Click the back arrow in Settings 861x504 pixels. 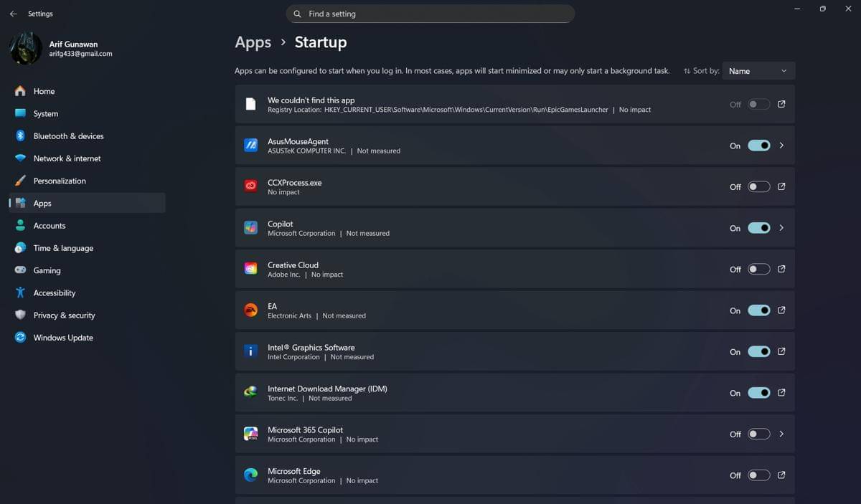[x=13, y=14]
